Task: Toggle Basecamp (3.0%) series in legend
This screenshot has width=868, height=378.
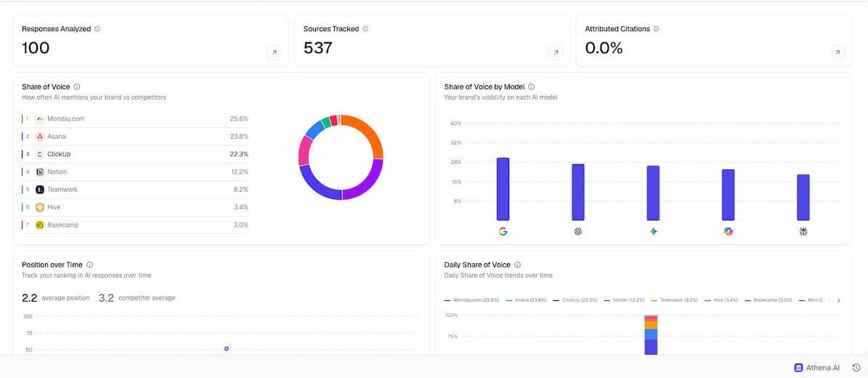Action: coord(768,300)
